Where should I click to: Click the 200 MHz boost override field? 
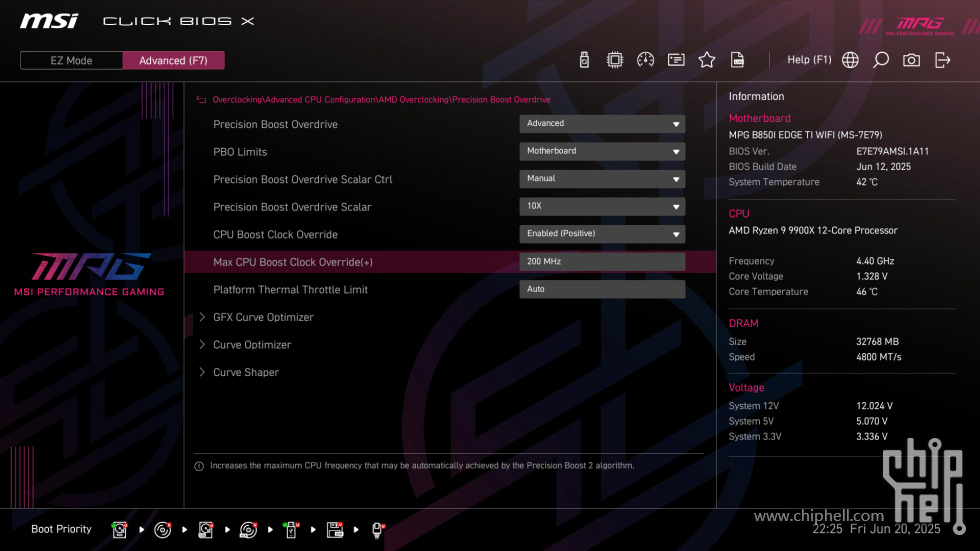click(602, 261)
